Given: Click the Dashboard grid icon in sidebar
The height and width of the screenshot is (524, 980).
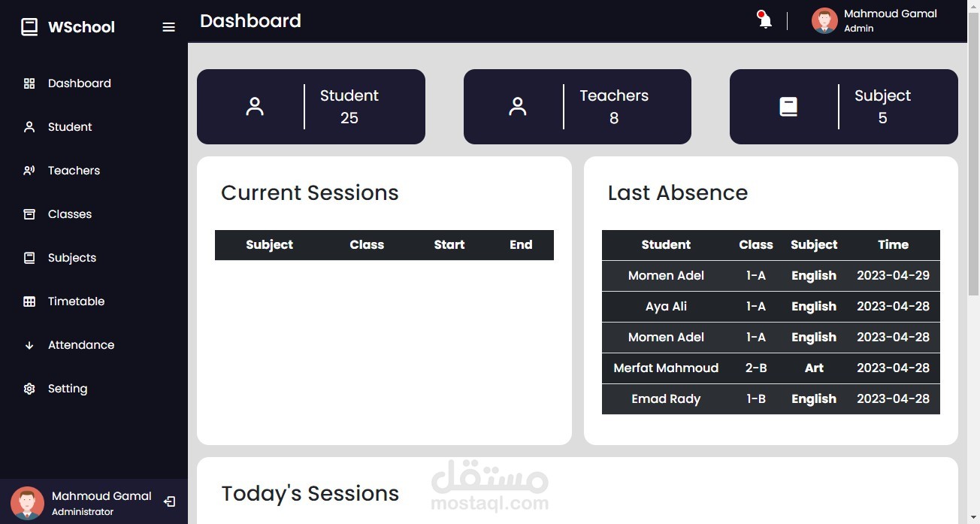Looking at the screenshot, I should coord(29,83).
